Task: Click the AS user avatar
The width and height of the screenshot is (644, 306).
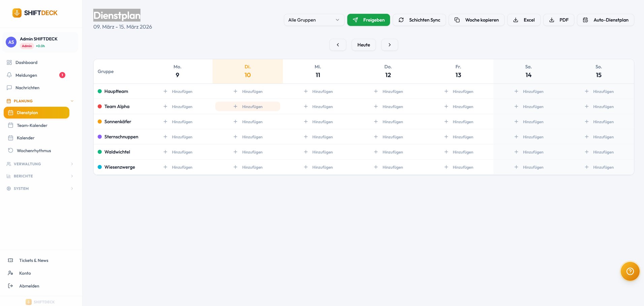Action: pyautogui.click(x=11, y=42)
